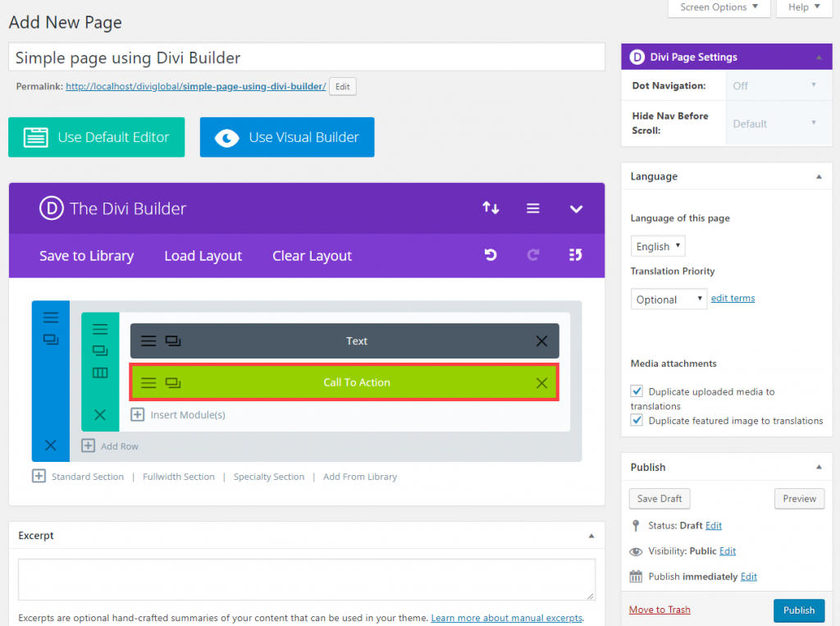This screenshot has width=840, height=626.
Task: Click the Add Row plus icon
Action: click(x=89, y=446)
